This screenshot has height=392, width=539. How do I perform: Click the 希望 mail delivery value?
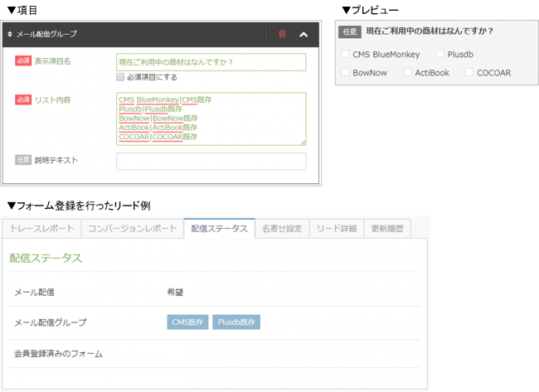pos(175,292)
